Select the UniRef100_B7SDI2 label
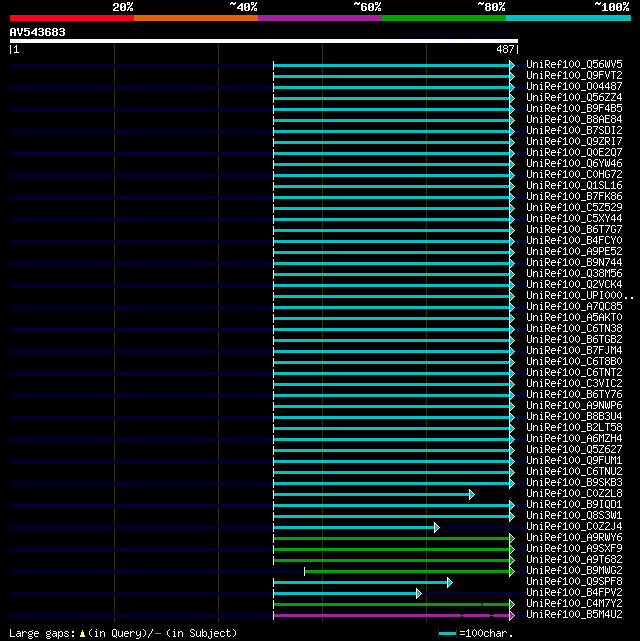 574,130
